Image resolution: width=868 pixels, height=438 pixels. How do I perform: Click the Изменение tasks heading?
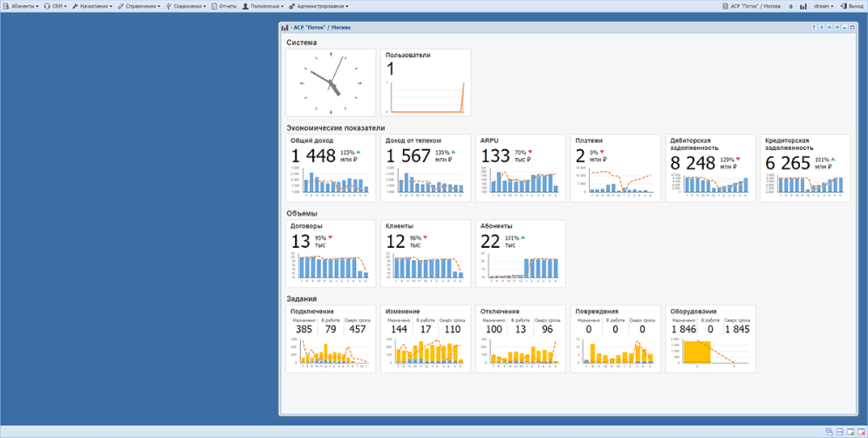(x=402, y=311)
